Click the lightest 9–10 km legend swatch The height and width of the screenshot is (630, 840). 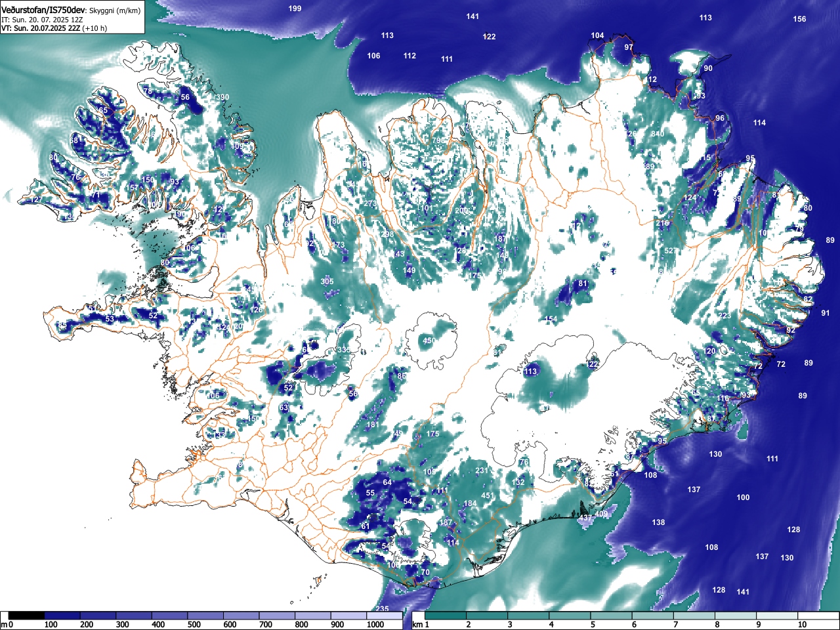coord(777,616)
